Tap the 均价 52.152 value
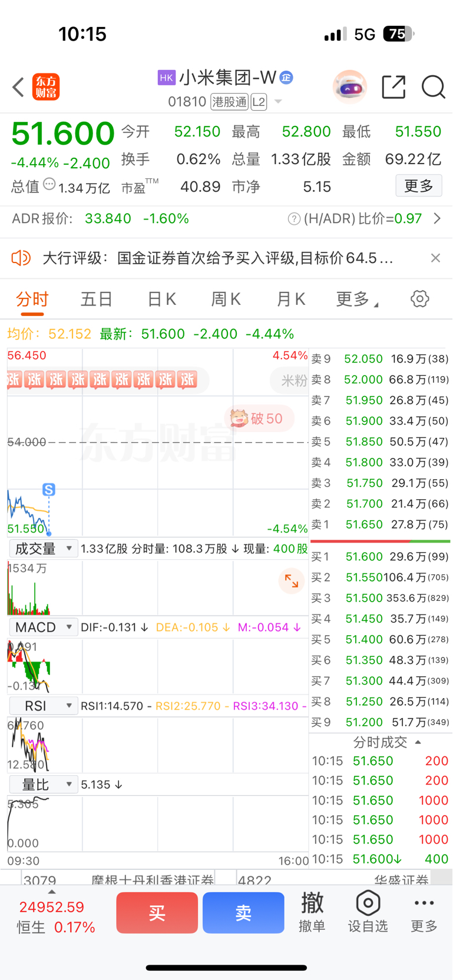 [x=70, y=334]
